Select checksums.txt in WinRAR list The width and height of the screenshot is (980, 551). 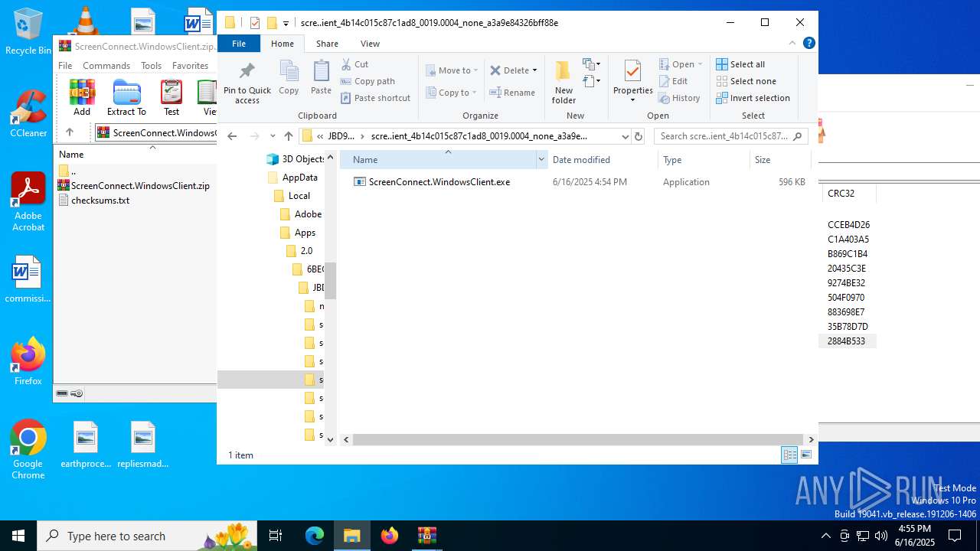pyautogui.click(x=94, y=201)
